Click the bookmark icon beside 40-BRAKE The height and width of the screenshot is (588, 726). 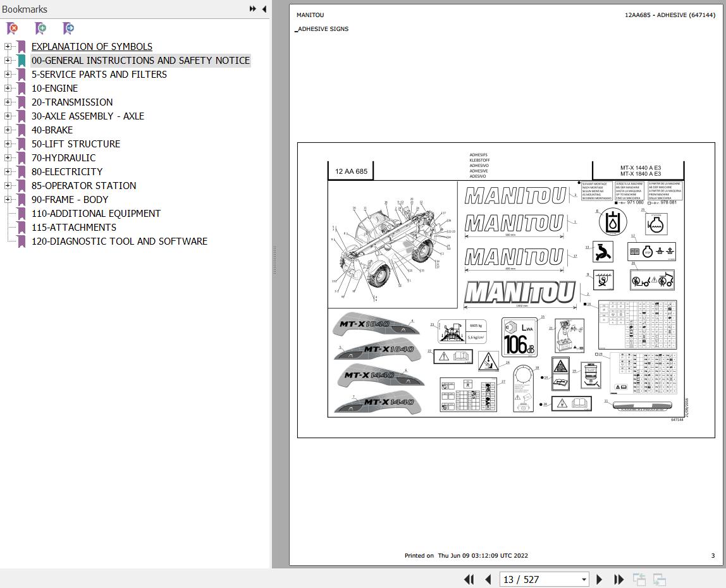[x=22, y=130]
